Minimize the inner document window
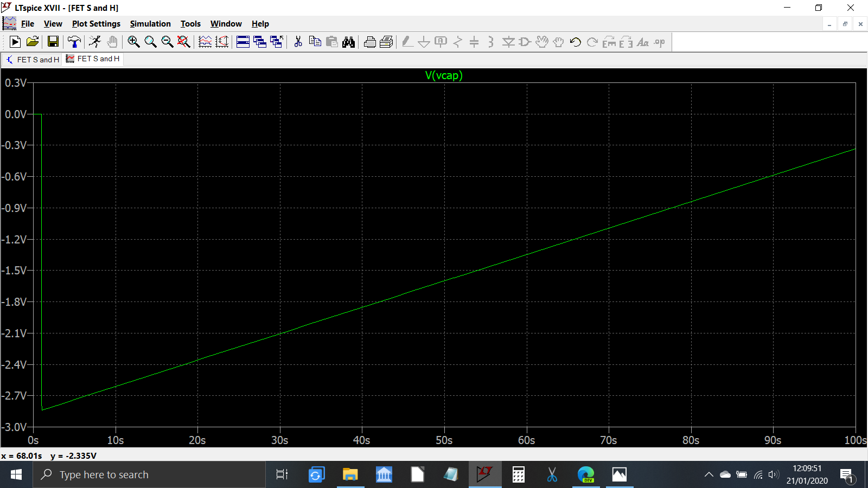868x488 pixels. coord(829,24)
